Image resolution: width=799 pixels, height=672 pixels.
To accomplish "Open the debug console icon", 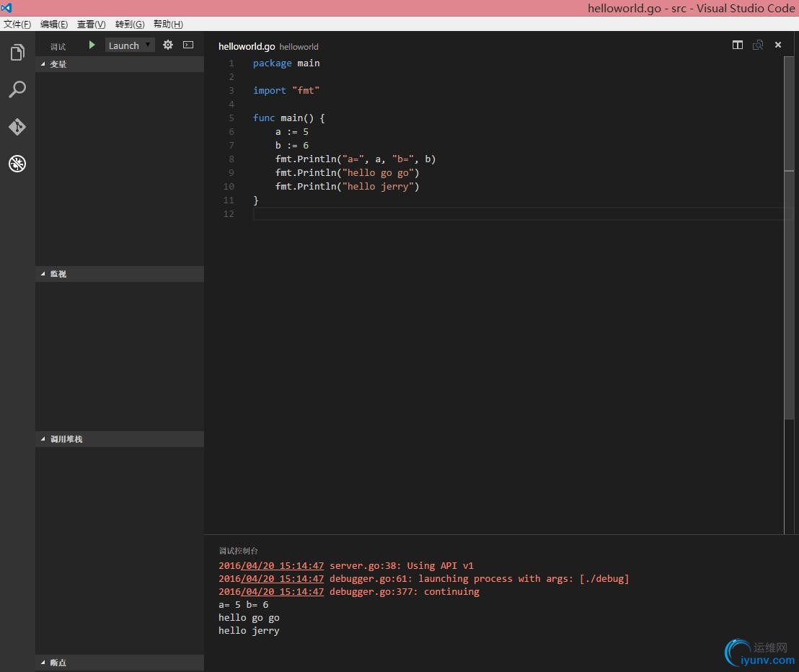I will [188, 45].
